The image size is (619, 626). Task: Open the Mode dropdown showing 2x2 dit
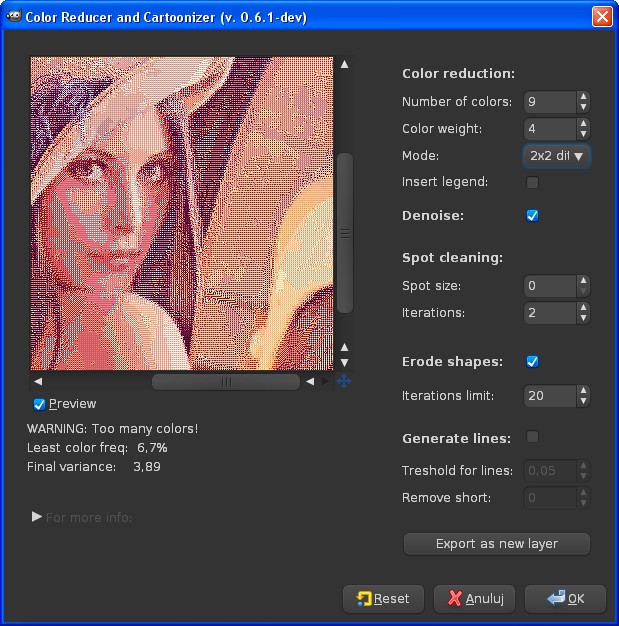point(556,156)
